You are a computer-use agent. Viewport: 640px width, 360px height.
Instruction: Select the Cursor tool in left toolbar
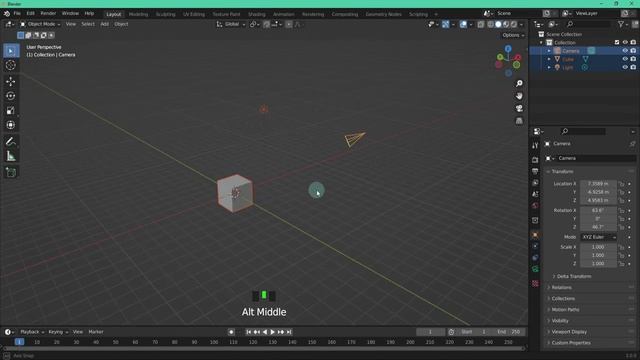point(11,65)
